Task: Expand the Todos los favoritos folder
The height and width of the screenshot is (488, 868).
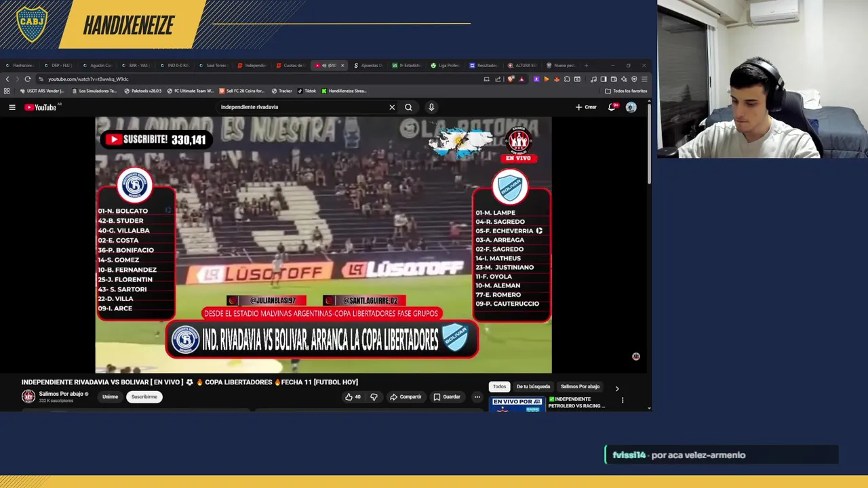Action: 626,91
